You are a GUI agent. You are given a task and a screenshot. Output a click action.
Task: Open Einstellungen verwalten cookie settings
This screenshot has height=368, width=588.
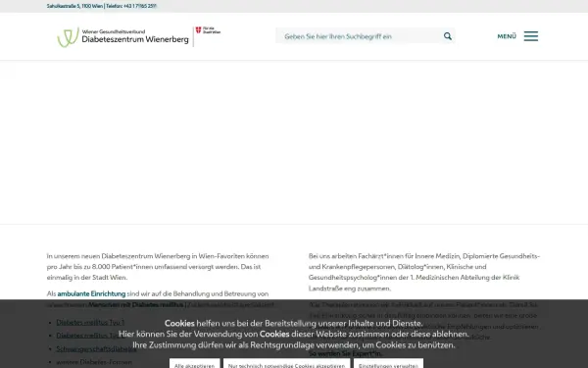point(388,364)
